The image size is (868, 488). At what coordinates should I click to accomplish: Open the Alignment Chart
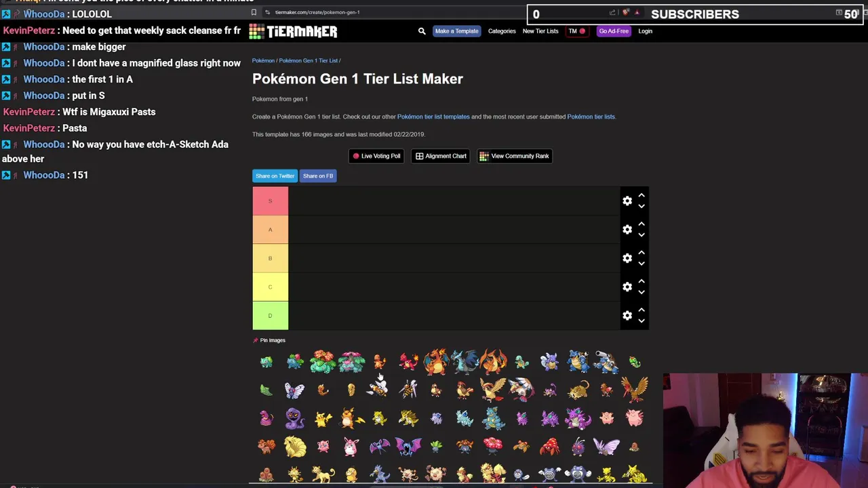(x=441, y=156)
